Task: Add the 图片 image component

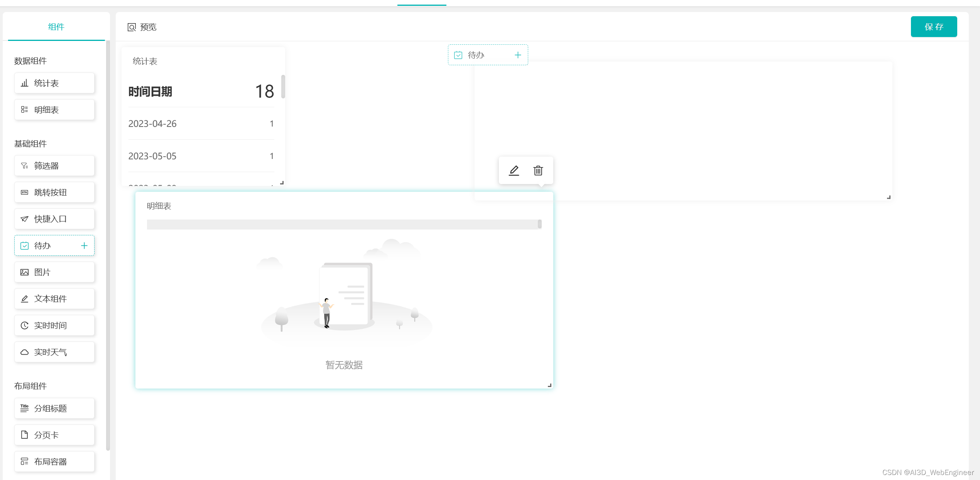Action: point(54,272)
